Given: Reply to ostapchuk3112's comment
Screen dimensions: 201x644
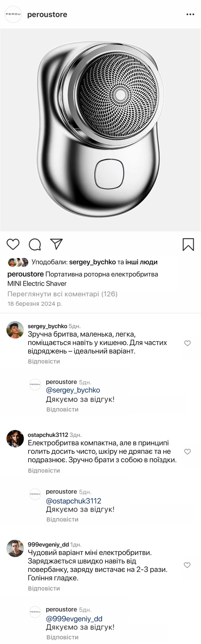Looking at the screenshot, I should point(44,471).
